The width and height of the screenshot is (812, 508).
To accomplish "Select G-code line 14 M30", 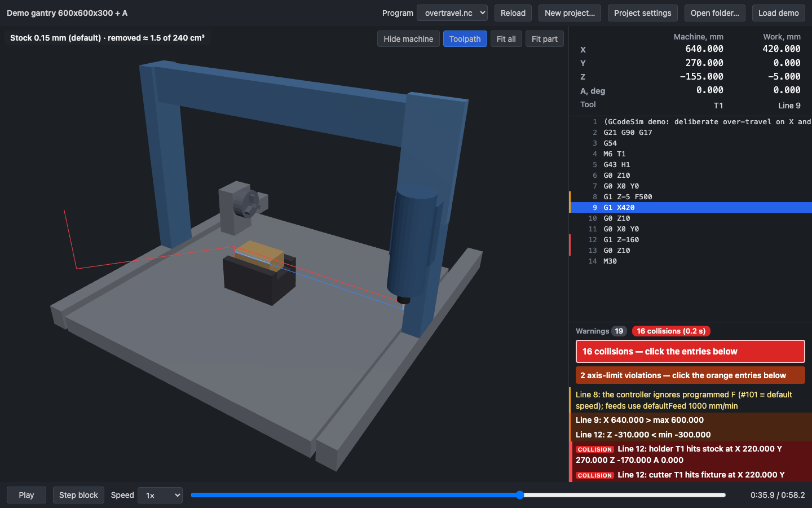I will point(691,261).
